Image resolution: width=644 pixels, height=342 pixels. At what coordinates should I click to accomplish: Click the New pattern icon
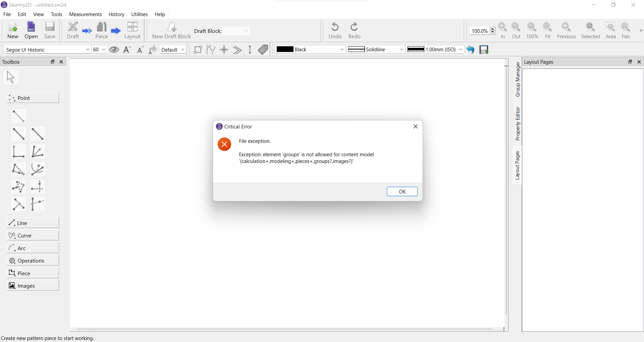pos(13,30)
